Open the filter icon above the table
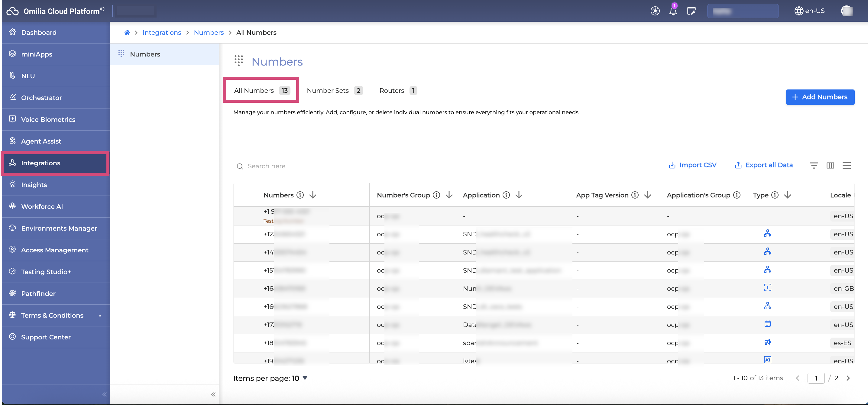This screenshot has width=868, height=405. (x=814, y=165)
